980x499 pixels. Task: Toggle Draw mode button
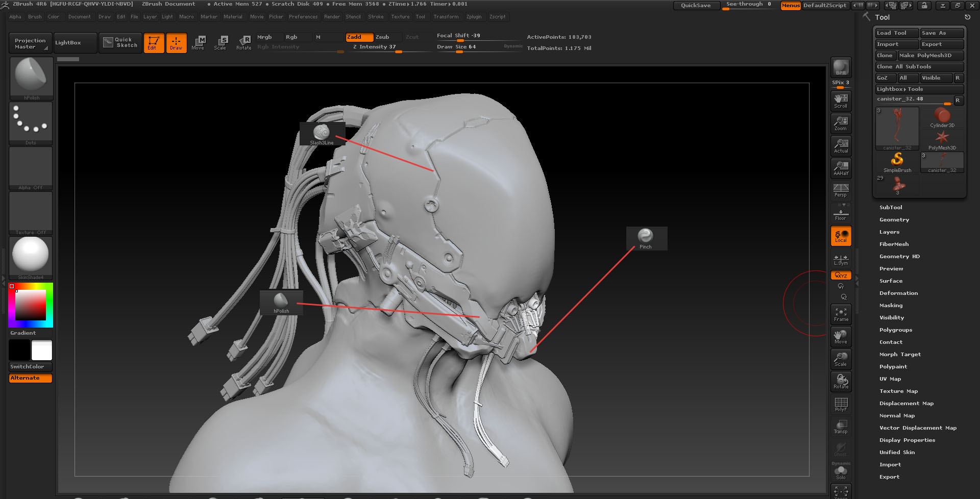click(x=176, y=43)
